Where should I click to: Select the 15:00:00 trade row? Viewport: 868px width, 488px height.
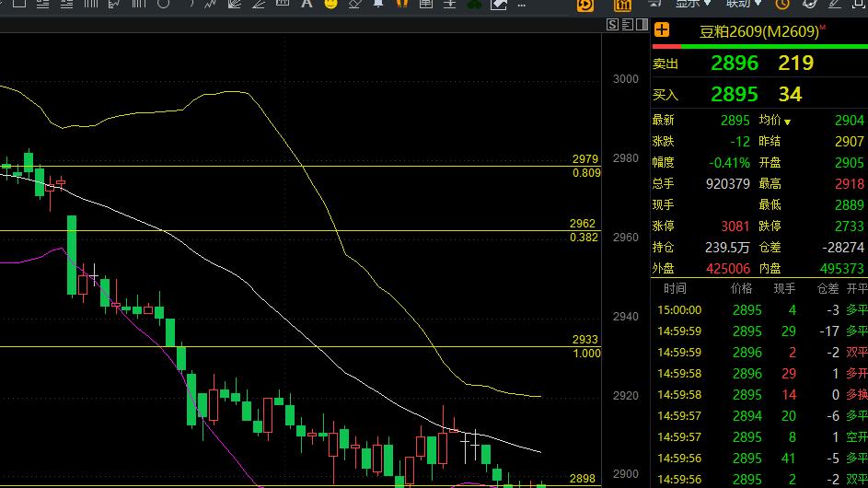click(x=759, y=310)
